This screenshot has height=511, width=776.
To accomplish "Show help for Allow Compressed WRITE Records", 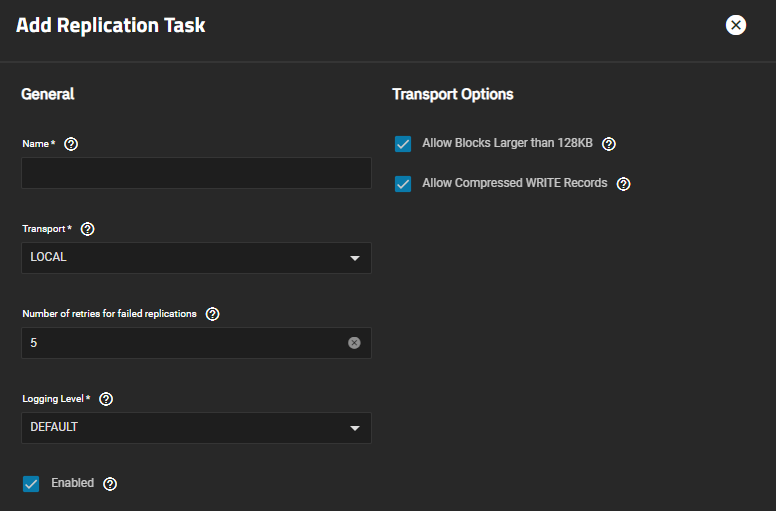I will (x=624, y=184).
